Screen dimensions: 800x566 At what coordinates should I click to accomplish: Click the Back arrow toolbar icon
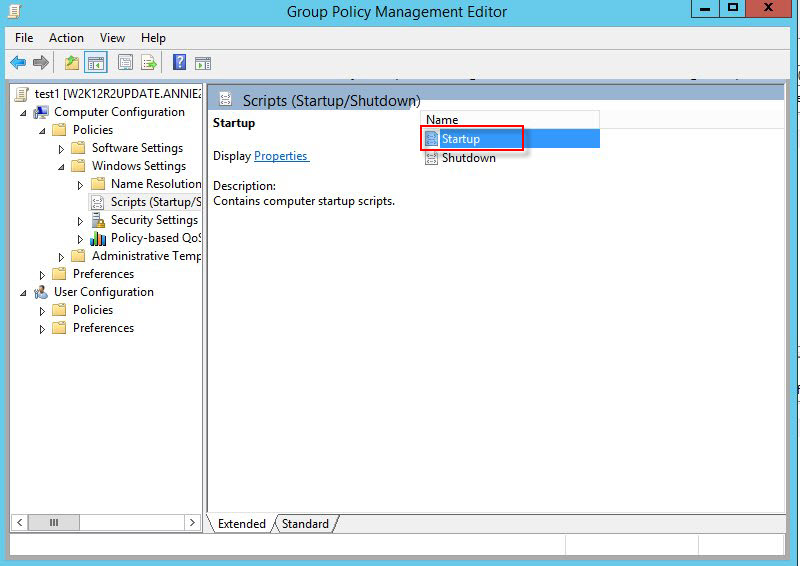pos(18,63)
